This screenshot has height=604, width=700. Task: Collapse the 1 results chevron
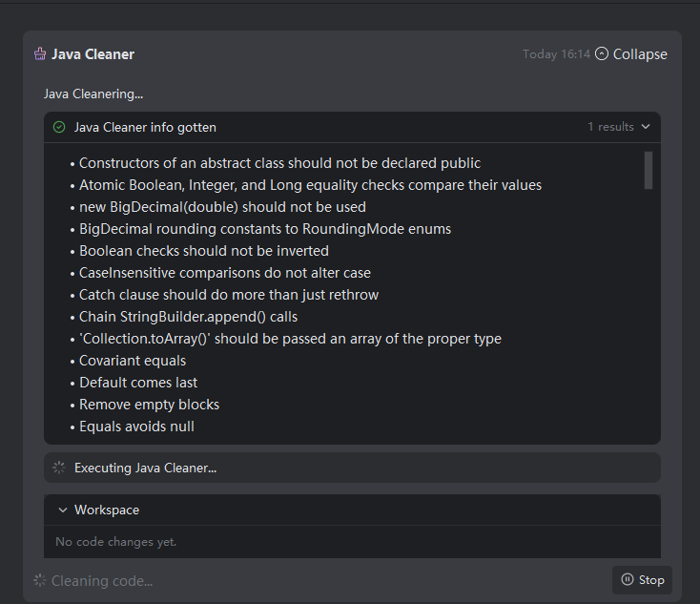646,127
